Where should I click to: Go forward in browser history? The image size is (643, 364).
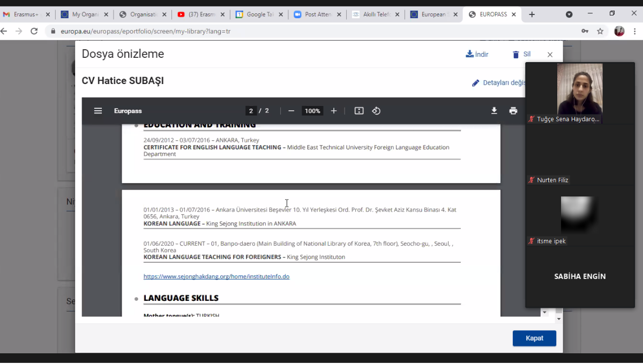coord(19,31)
